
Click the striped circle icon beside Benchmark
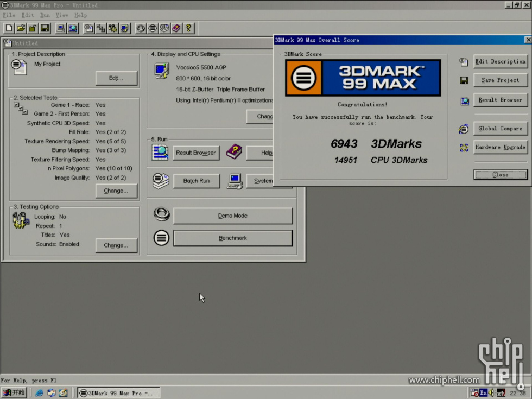[x=161, y=238]
